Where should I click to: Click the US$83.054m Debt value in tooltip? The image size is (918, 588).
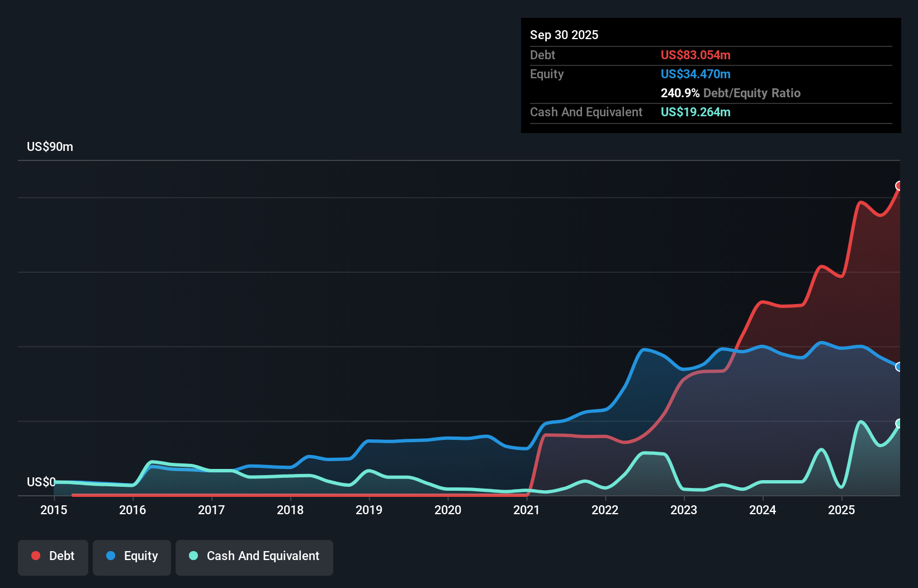point(695,55)
